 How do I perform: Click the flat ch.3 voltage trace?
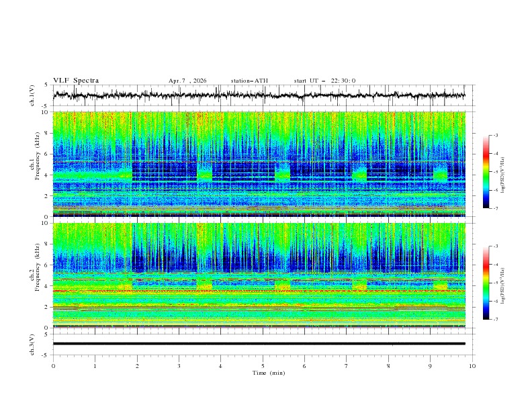pyautogui.click(x=259, y=344)
